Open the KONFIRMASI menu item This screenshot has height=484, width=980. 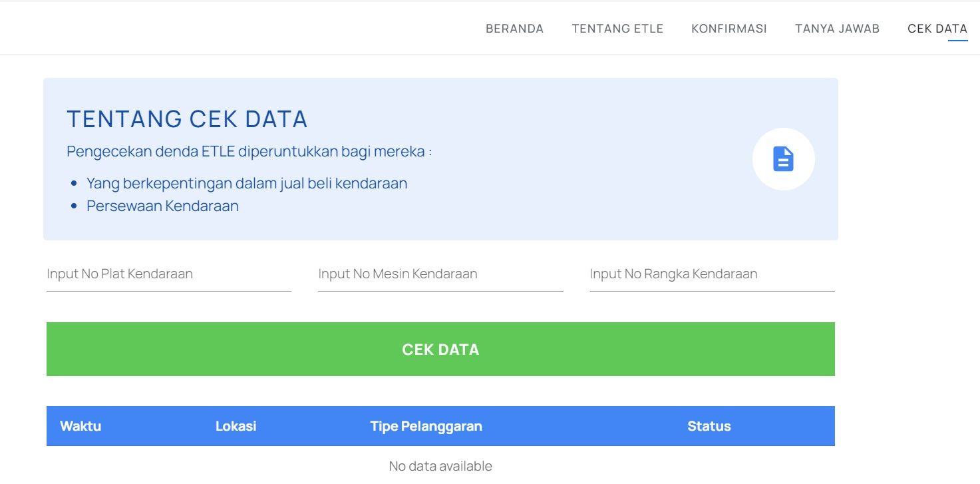click(x=729, y=29)
